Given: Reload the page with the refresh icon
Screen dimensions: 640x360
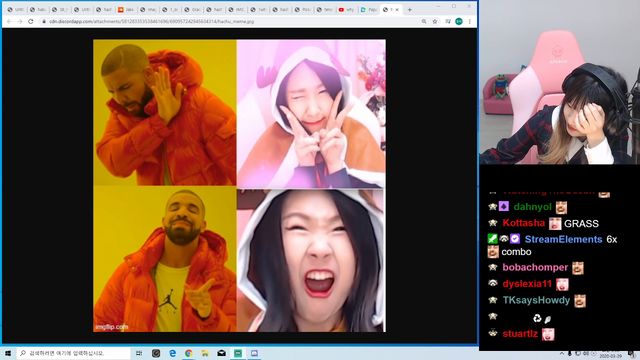Looking at the screenshot, I should (31, 21).
